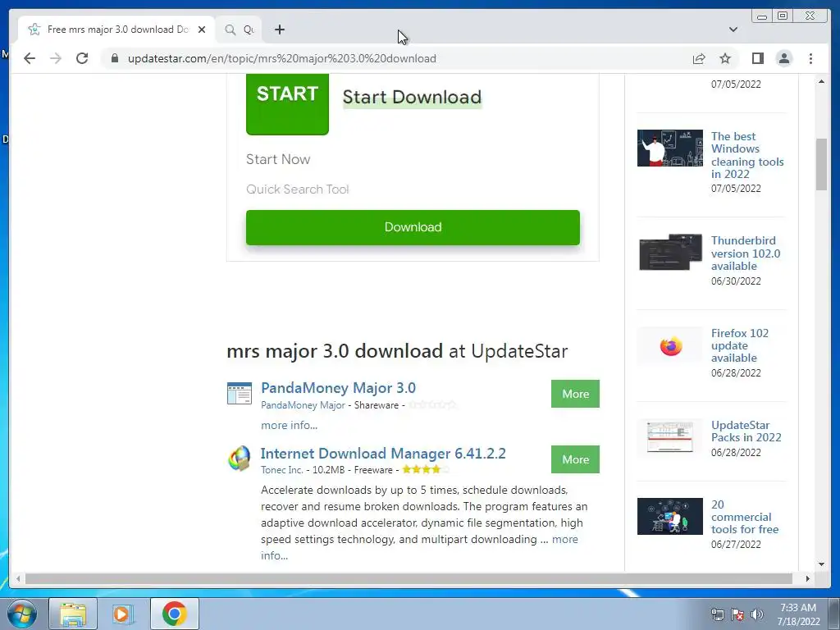Bookmark this page with star icon
The image size is (840, 630).
(x=725, y=58)
